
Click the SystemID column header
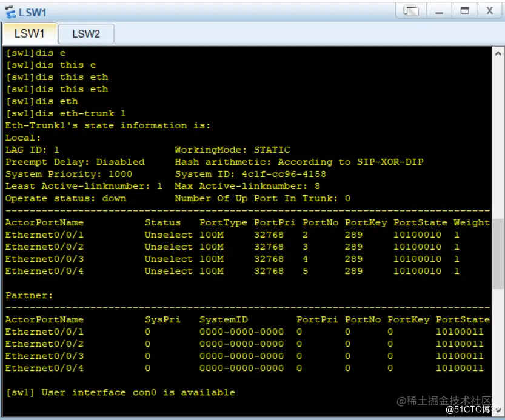(224, 320)
